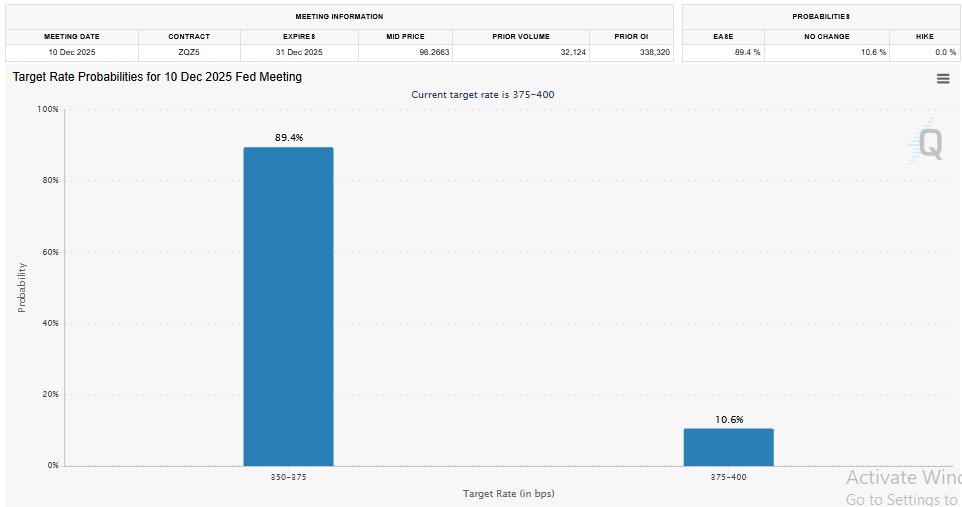Image resolution: width=962 pixels, height=507 pixels.
Task: Click the Probability y-axis title
Action: pyautogui.click(x=22, y=287)
